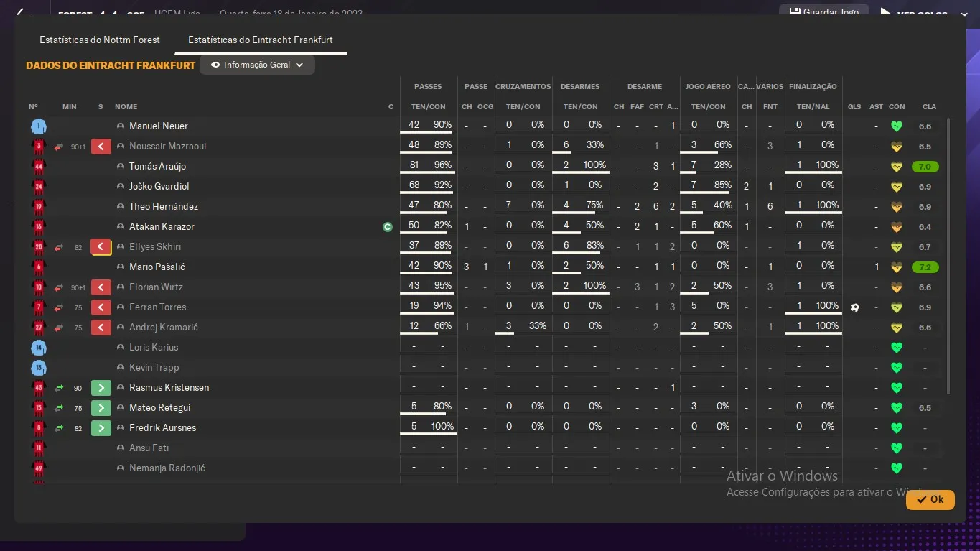The width and height of the screenshot is (980, 551).
Task: Click Ferran Torres' goal ball icon
Action: (x=855, y=307)
